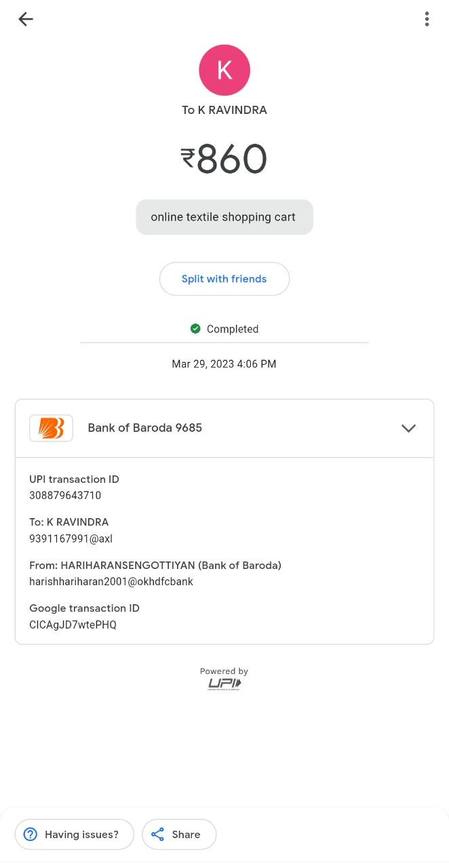Tap the Google transaction ID value

(73, 625)
